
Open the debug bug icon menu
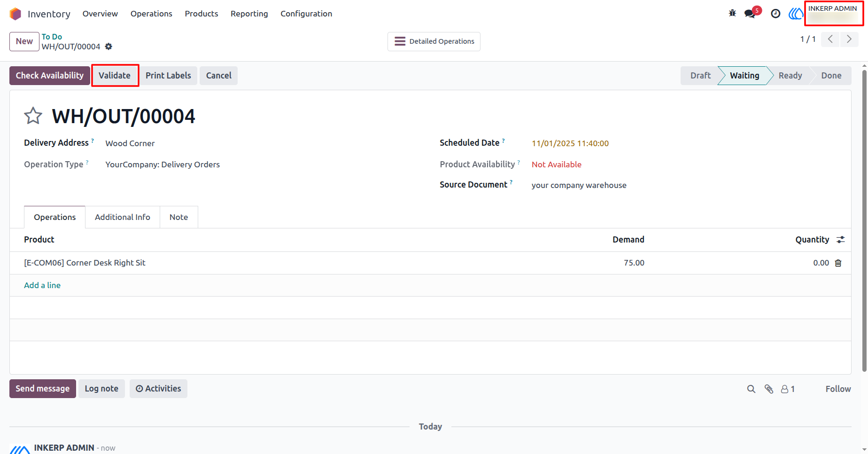pos(732,14)
